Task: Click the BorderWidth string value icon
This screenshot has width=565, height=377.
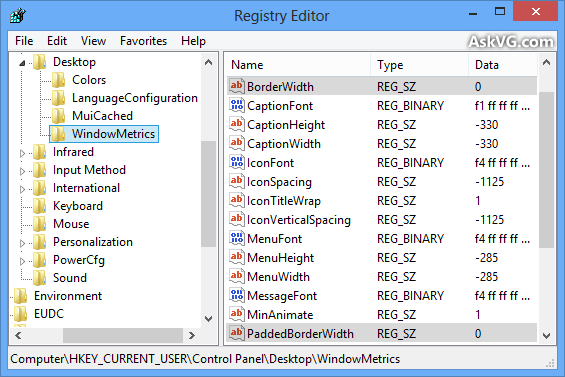Action: pos(237,86)
